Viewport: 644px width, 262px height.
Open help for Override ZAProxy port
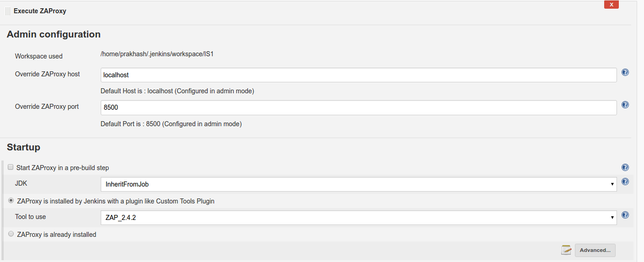tap(625, 105)
